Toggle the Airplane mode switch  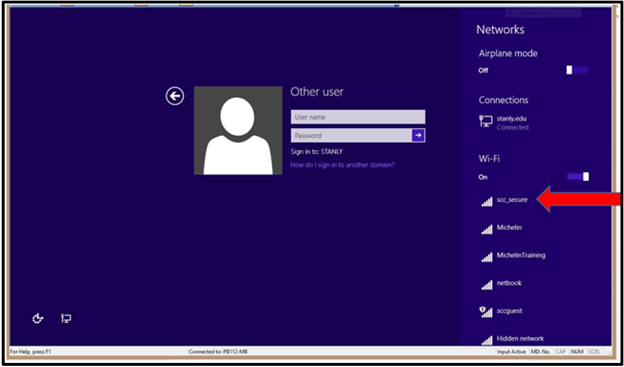pyautogui.click(x=577, y=70)
